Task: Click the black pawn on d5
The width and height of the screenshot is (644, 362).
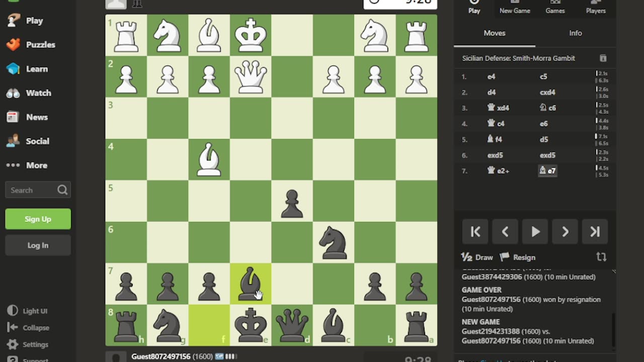Action: (292, 201)
